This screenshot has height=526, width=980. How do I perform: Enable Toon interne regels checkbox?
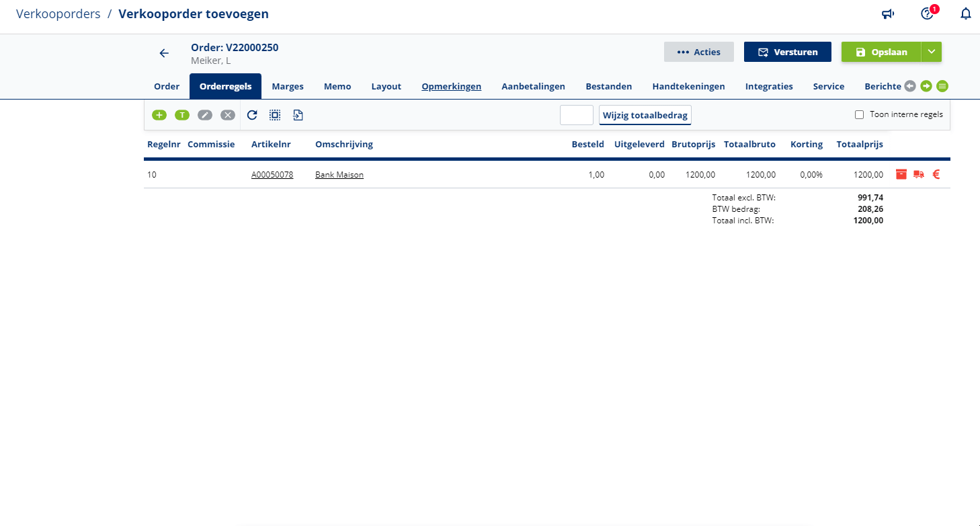tap(859, 115)
